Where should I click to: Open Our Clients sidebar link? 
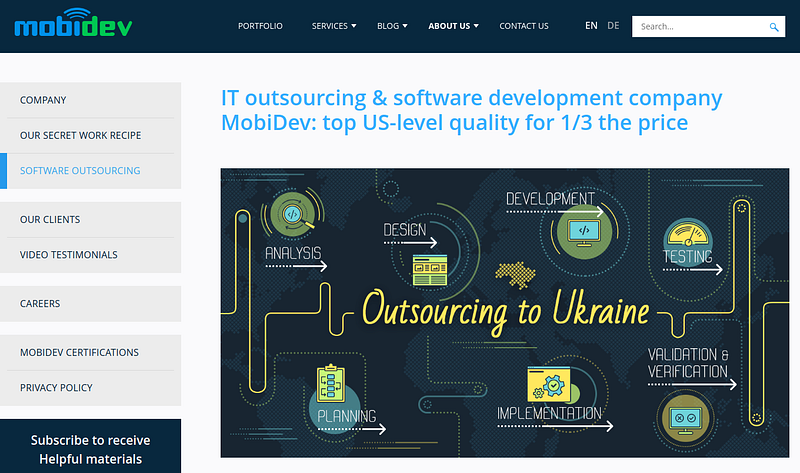(91, 219)
